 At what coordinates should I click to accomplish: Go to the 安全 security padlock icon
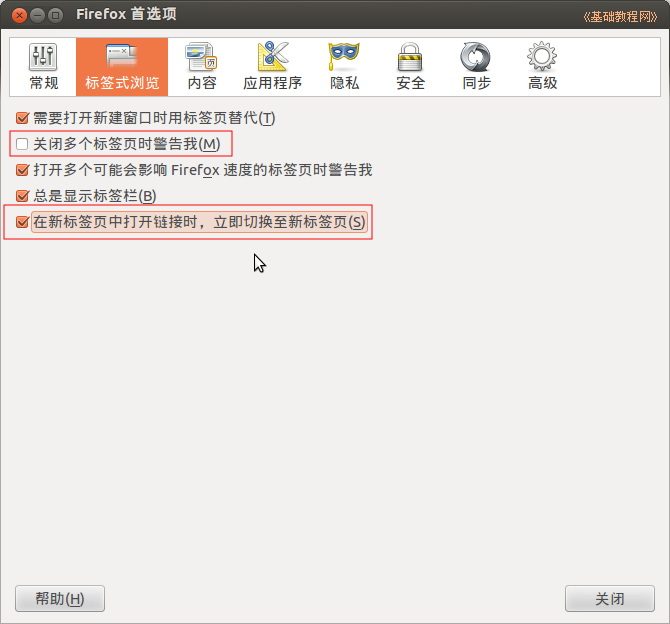pyautogui.click(x=410, y=67)
